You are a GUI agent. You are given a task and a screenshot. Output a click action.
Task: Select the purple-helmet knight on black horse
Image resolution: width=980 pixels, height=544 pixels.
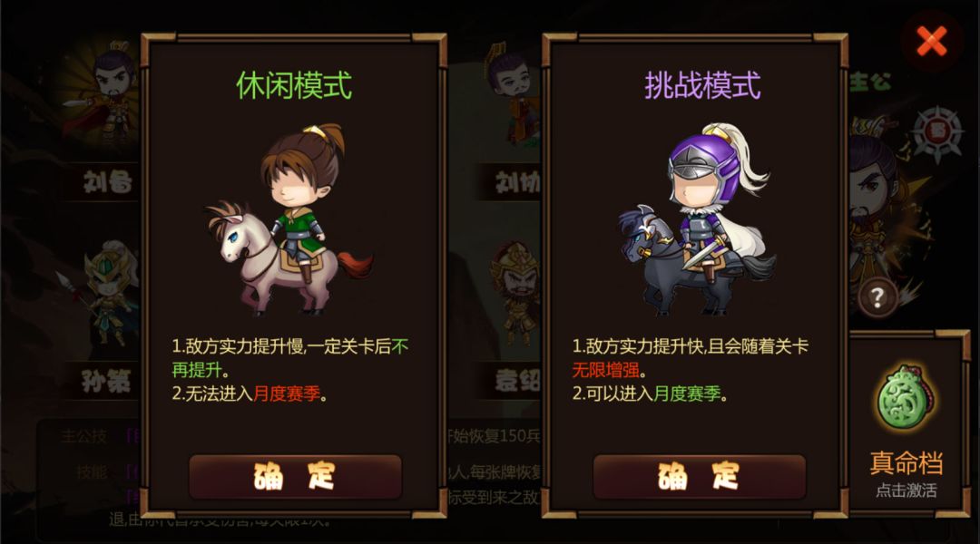[698, 219]
